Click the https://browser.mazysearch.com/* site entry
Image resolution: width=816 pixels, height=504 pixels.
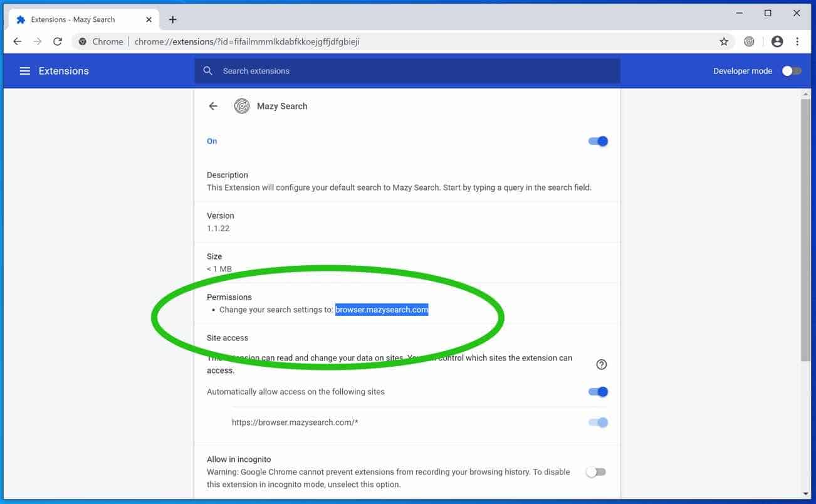pos(295,423)
